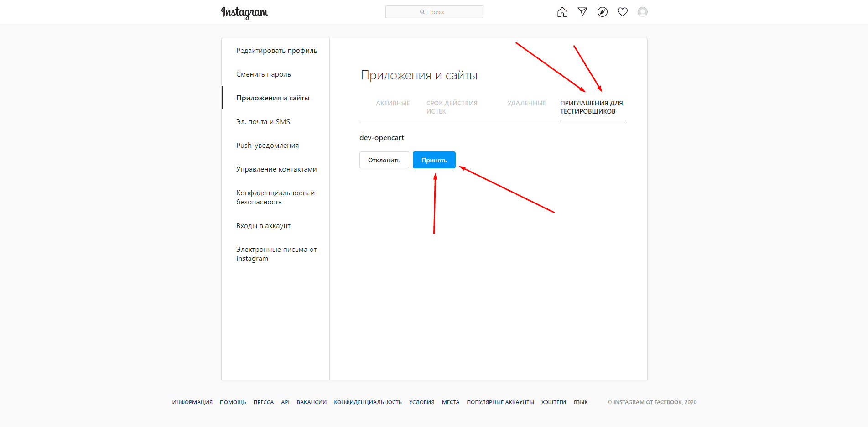The image size is (868, 427).
Task: Switch to the Удаленные tab
Action: click(x=527, y=103)
